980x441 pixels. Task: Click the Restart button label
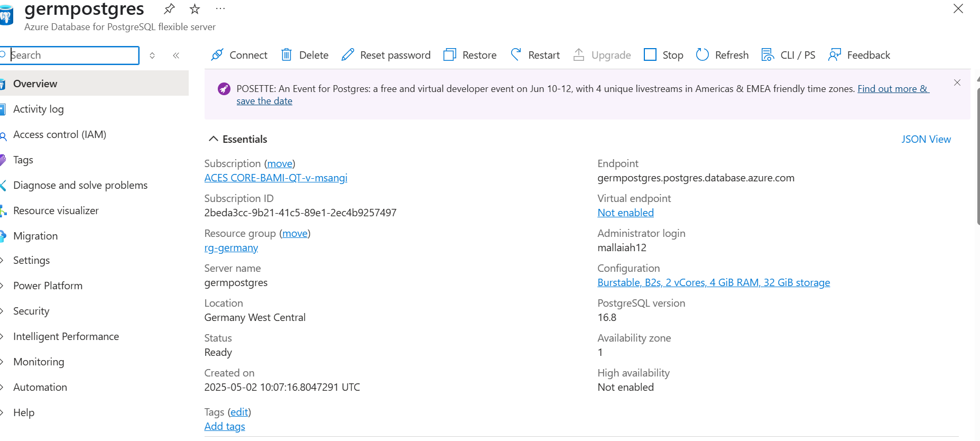[x=544, y=55]
